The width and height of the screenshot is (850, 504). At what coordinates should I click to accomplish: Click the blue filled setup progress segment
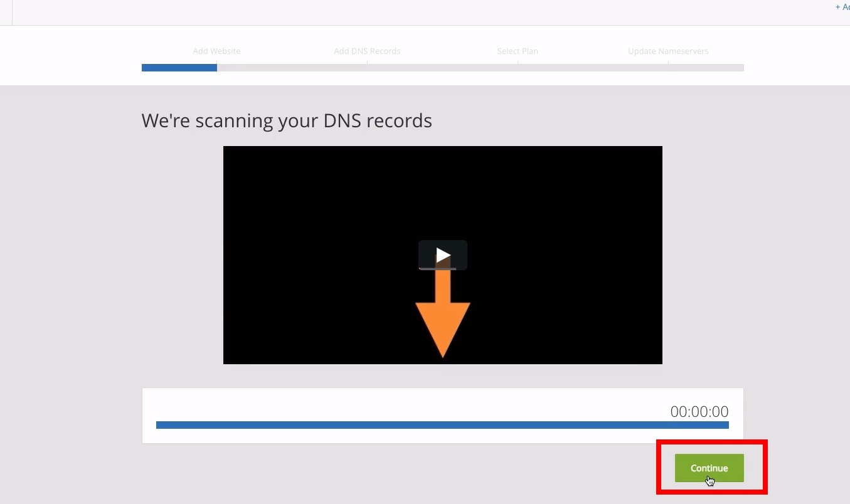tap(179, 68)
